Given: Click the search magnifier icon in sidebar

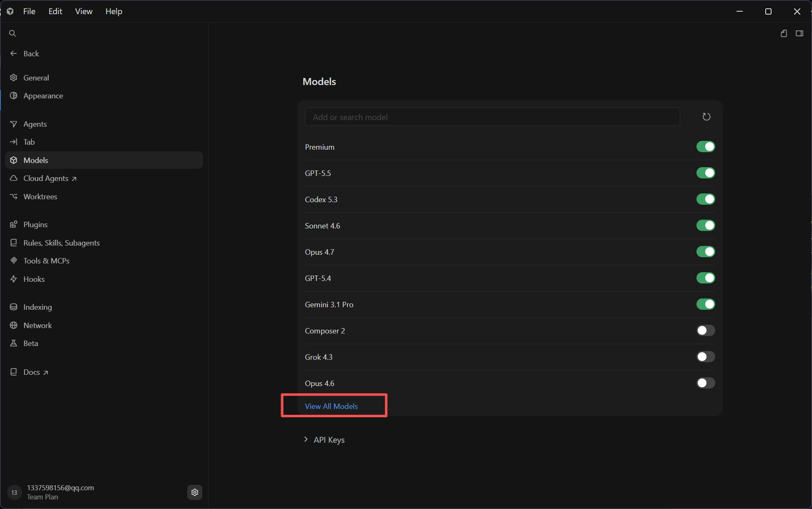Looking at the screenshot, I should click(x=13, y=33).
